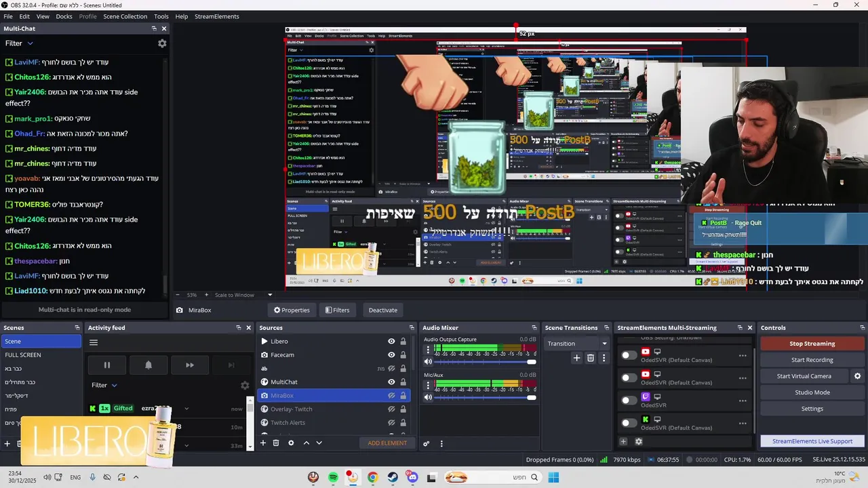The width and height of the screenshot is (868, 488).
Task: Open options for Twitch OdedSVR output
Action: coord(743,401)
